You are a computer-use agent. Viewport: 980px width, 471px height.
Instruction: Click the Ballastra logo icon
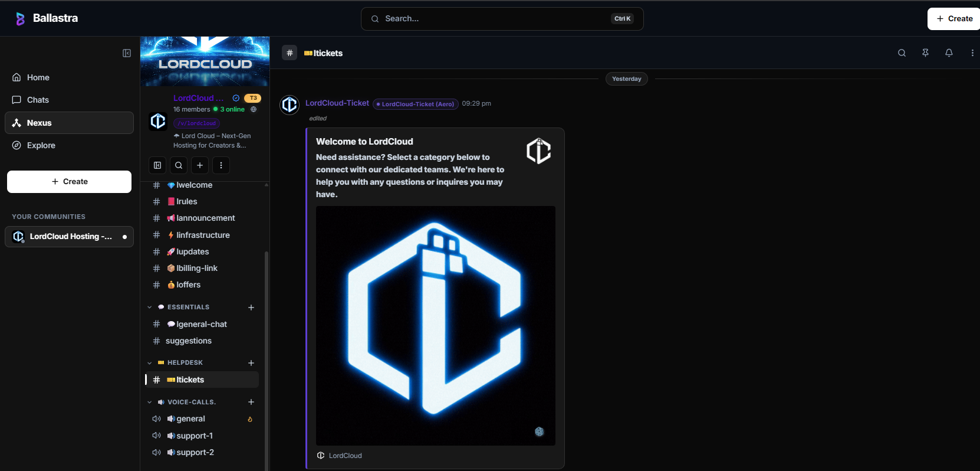coord(20,19)
